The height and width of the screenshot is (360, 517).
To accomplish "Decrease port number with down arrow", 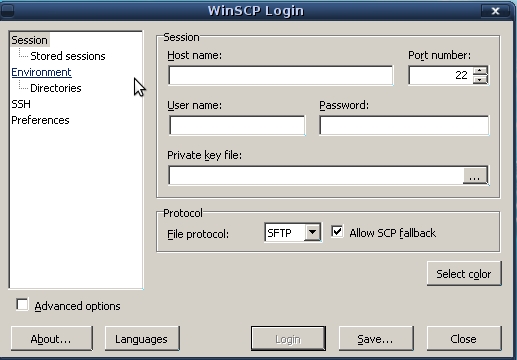I will click(x=480, y=80).
